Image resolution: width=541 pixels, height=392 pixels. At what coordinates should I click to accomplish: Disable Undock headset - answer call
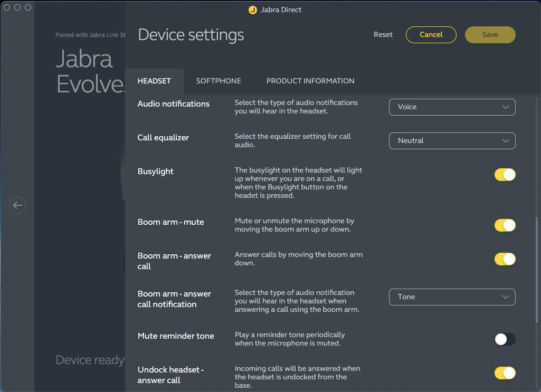tap(505, 373)
